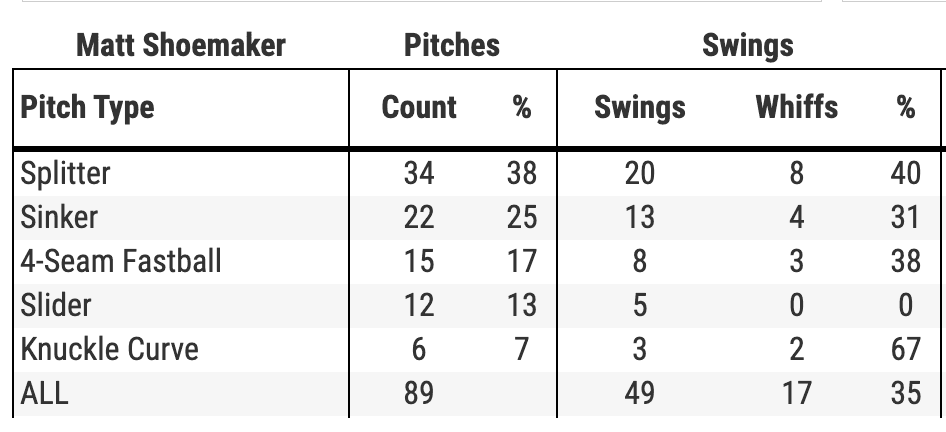Click the Splitter whiff percentage 40
The image size is (946, 432).
pos(905,173)
